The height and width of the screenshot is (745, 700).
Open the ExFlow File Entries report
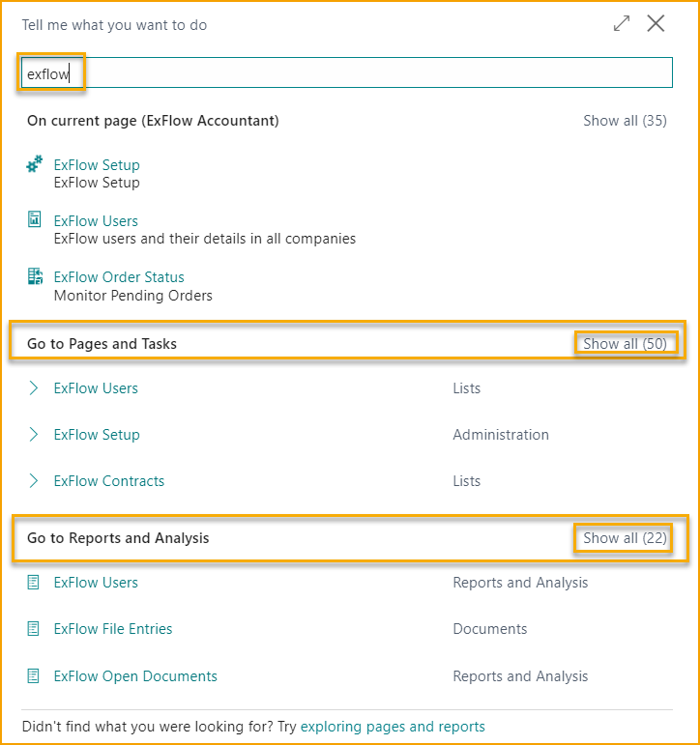point(113,629)
